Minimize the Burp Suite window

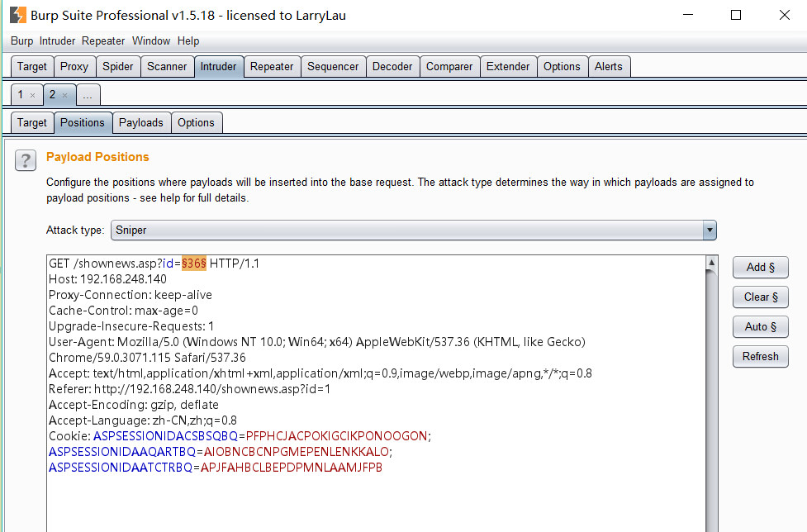[688, 15]
